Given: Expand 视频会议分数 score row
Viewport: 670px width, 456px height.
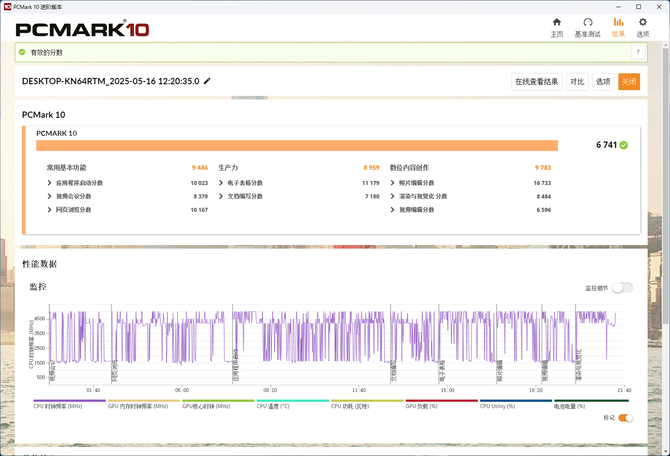Looking at the screenshot, I should tap(50, 196).
